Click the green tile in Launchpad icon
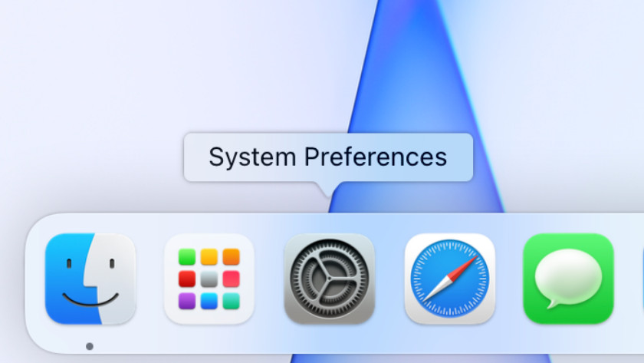This screenshot has height=363, width=644. (x=188, y=257)
